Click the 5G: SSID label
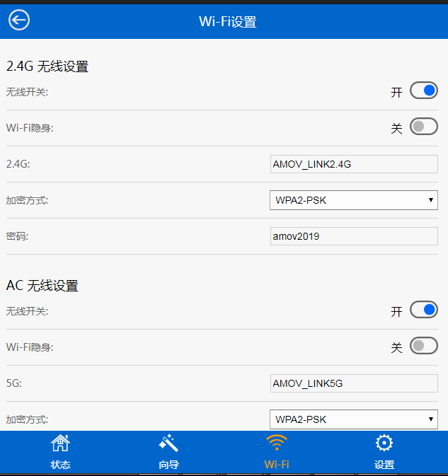This screenshot has width=448, height=476. pyautogui.click(x=14, y=383)
